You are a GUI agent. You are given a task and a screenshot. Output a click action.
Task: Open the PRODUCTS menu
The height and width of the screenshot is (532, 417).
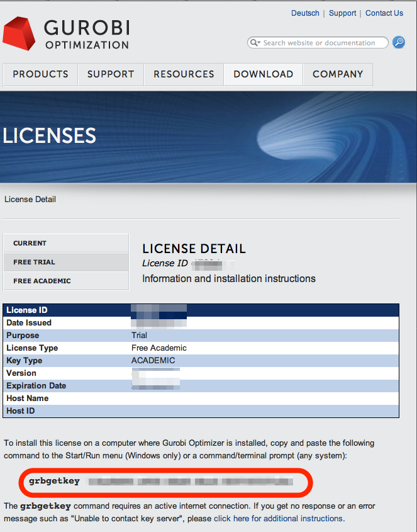pyautogui.click(x=40, y=74)
